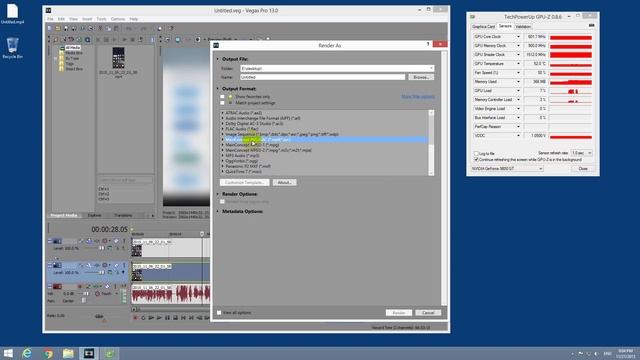
Task: Open the GPU Temperature sensor dropdown
Action: coord(518,64)
